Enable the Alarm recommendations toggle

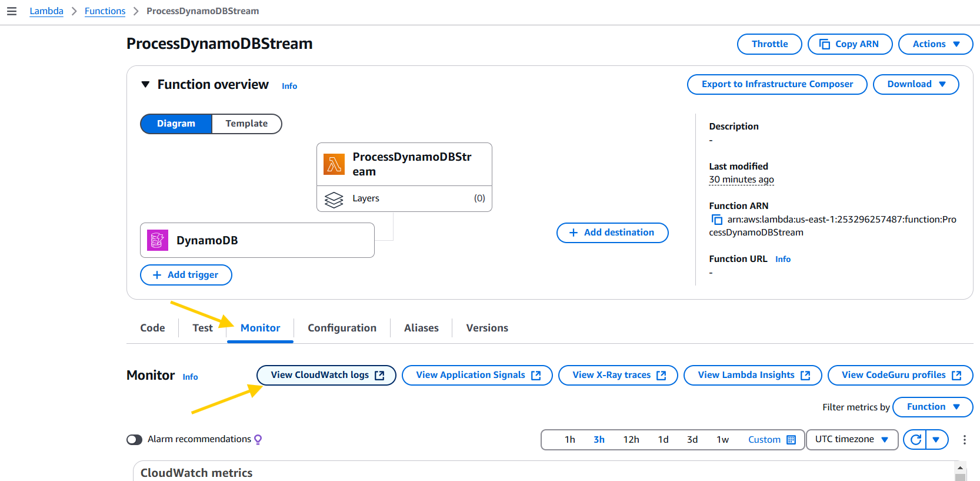pyautogui.click(x=135, y=440)
